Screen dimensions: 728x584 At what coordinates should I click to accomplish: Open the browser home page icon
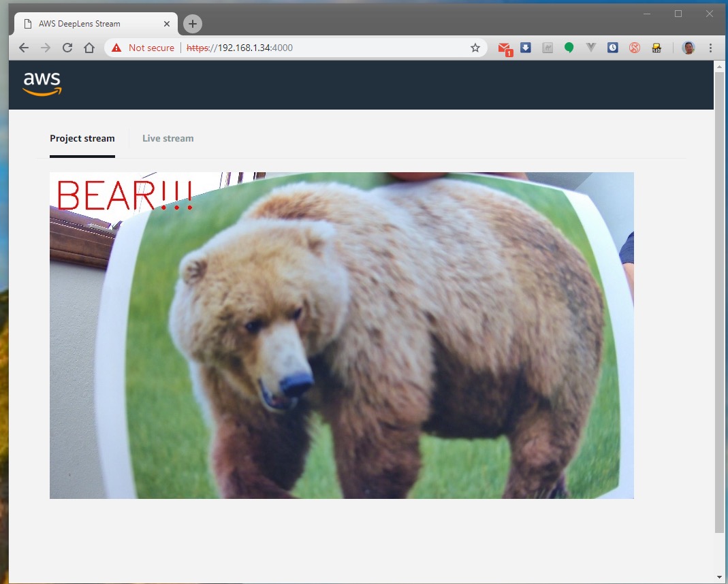click(89, 48)
